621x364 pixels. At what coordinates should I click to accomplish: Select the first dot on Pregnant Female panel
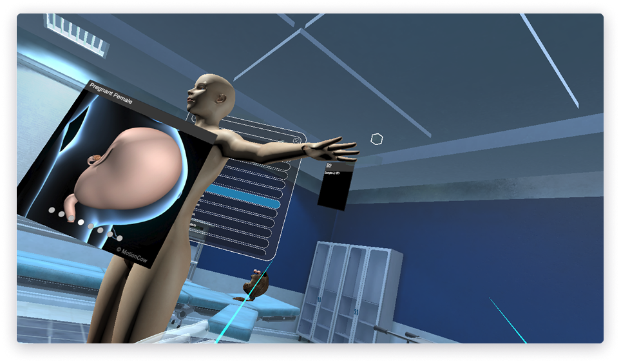point(52,210)
